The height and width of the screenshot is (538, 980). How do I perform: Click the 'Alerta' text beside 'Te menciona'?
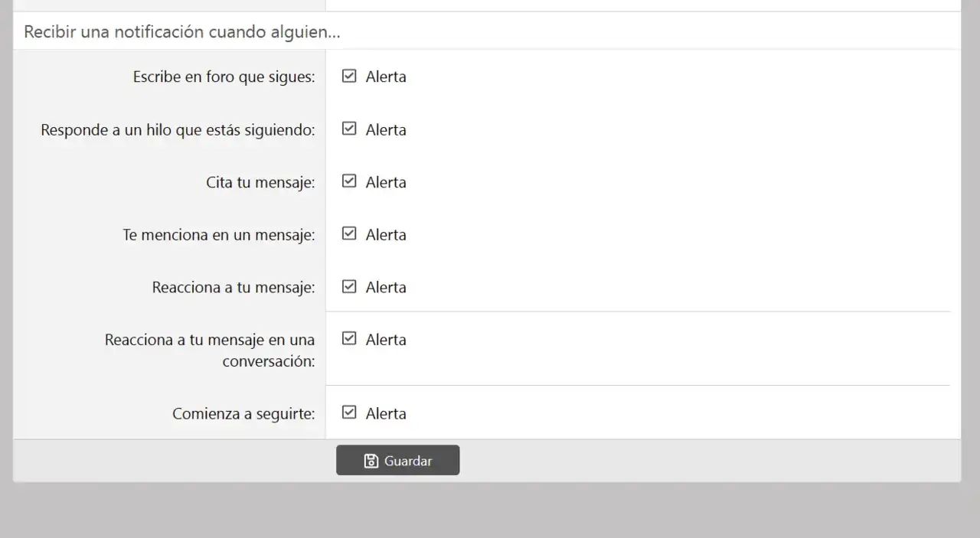[x=386, y=235]
